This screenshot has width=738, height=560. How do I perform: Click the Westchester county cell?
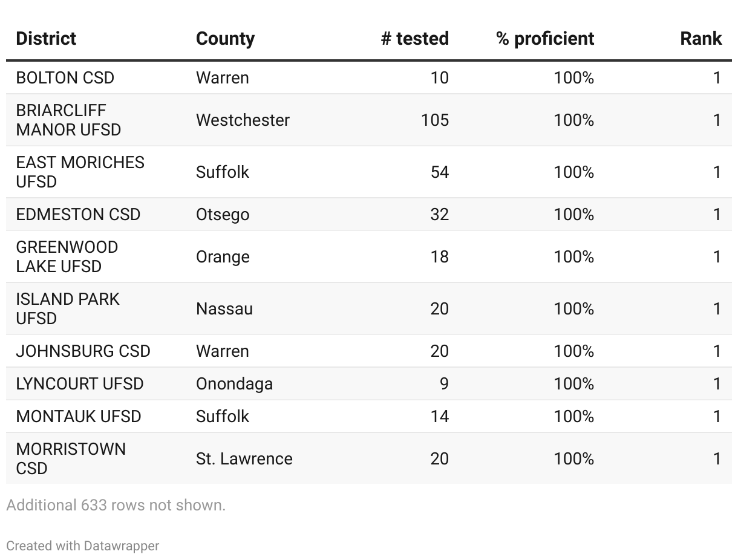[243, 120]
